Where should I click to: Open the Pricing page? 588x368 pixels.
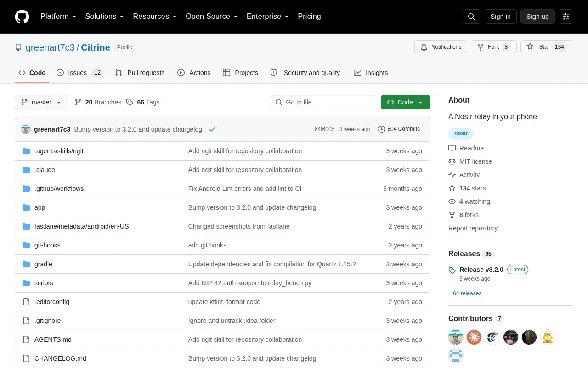(x=309, y=17)
